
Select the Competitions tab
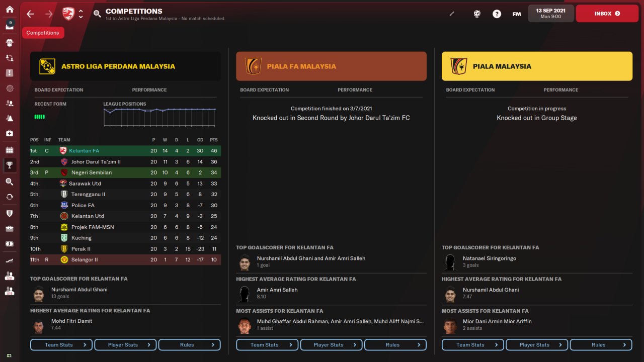coord(43,33)
